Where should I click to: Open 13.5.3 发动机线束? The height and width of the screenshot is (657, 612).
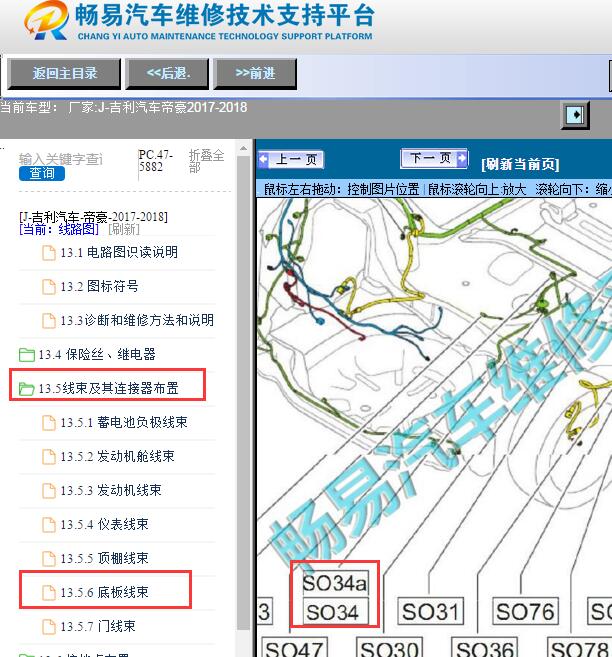point(111,490)
